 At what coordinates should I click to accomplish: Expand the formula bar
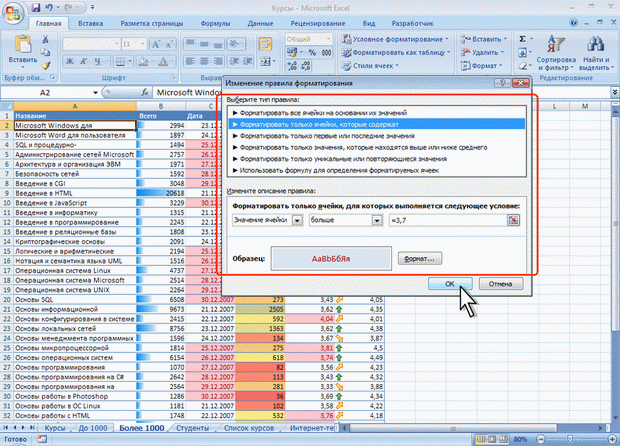615,92
